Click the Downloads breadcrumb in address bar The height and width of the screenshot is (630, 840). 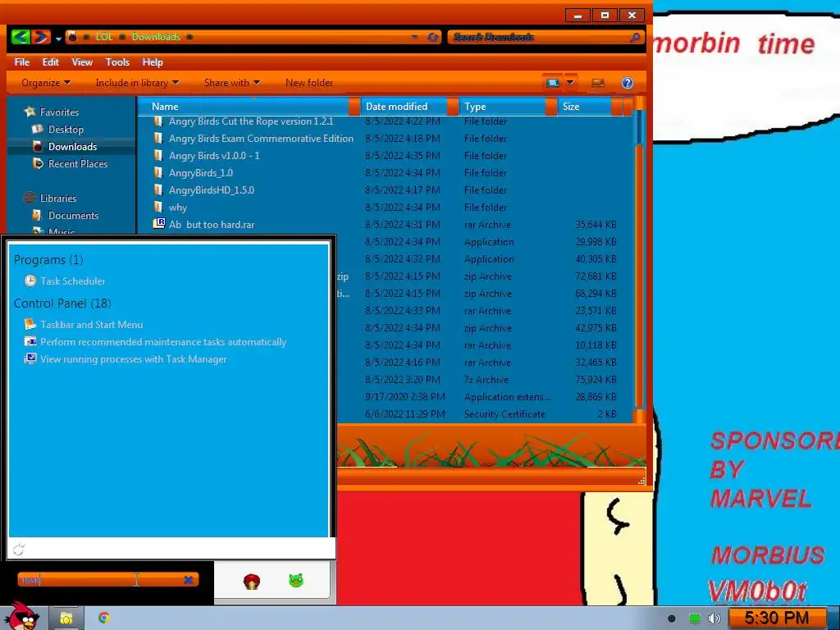pos(156,37)
